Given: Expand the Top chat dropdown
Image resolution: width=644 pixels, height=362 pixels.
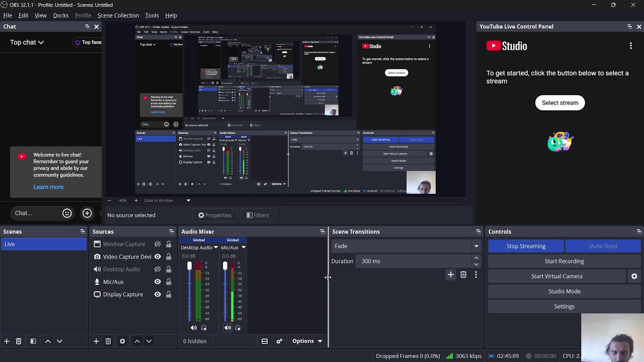Looking at the screenshot, I should point(27,42).
